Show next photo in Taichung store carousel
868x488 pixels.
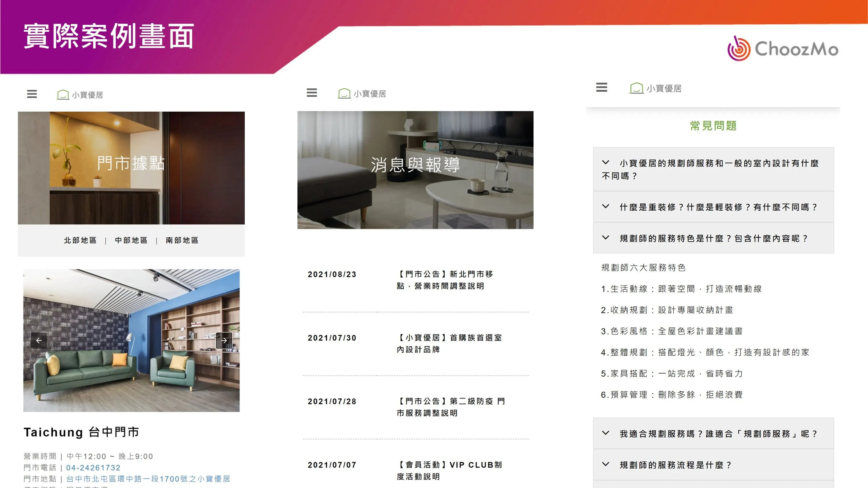[224, 341]
